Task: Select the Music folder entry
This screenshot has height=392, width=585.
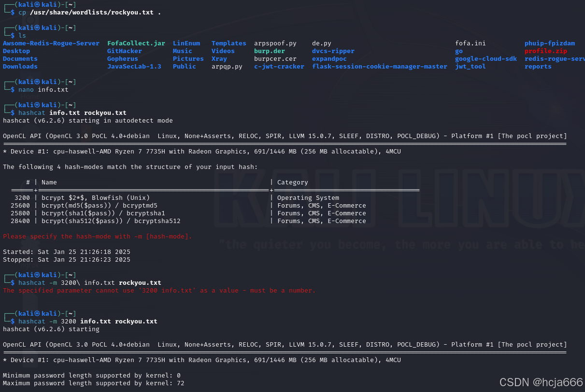Action: point(183,51)
